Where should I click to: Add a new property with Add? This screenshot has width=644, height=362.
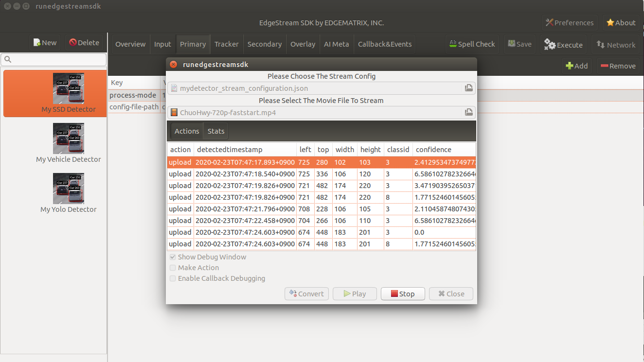576,66
